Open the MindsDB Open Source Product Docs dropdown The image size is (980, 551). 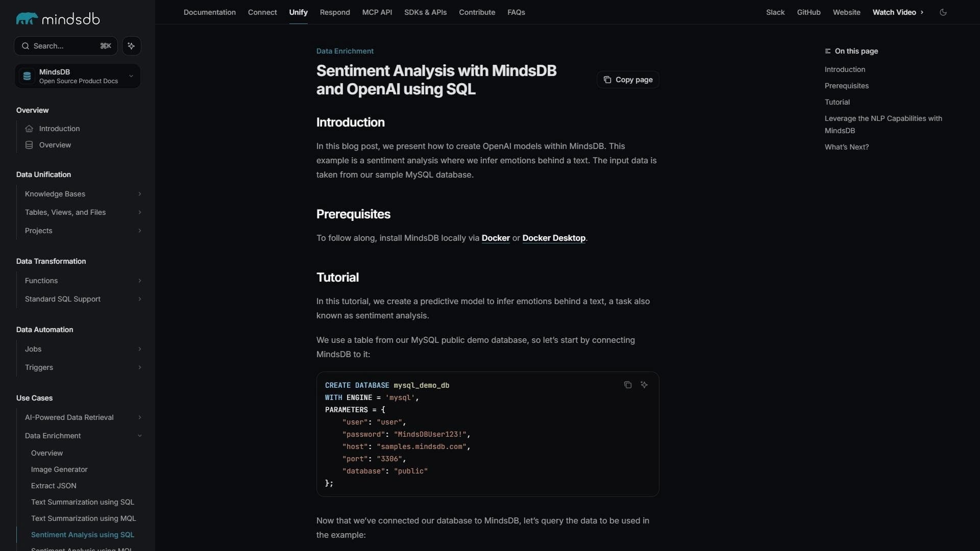pos(78,76)
